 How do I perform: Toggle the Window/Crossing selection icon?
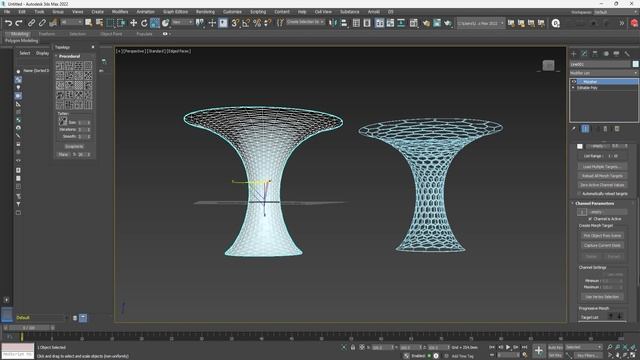tap(121, 23)
